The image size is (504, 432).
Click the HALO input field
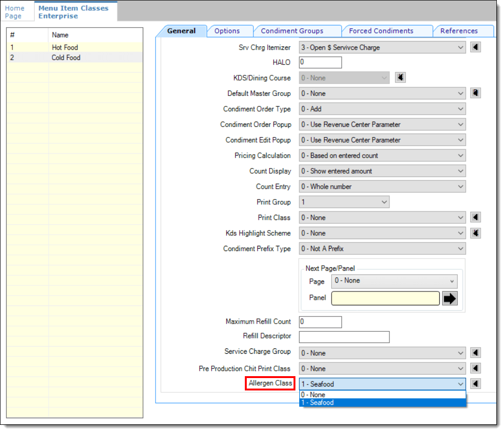pyautogui.click(x=320, y=62)
